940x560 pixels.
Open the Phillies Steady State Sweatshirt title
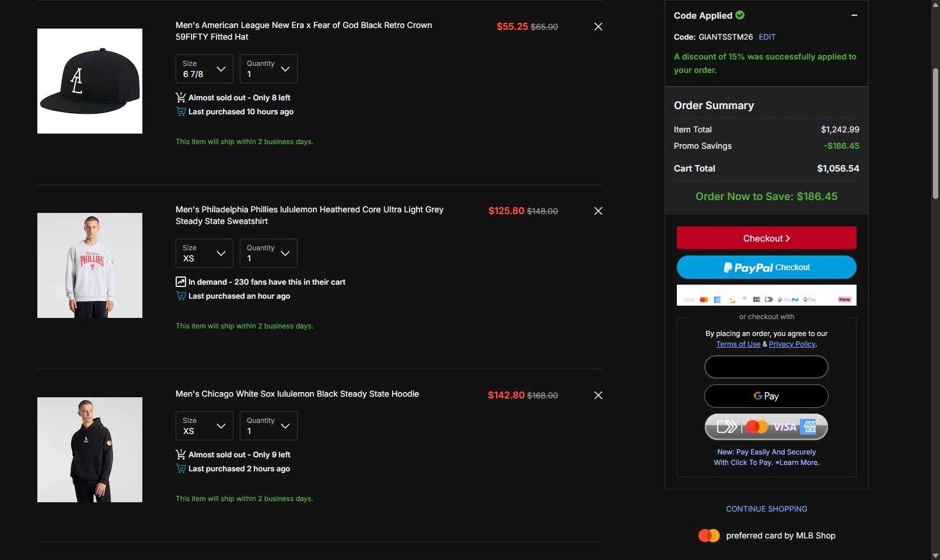[309, 215]
